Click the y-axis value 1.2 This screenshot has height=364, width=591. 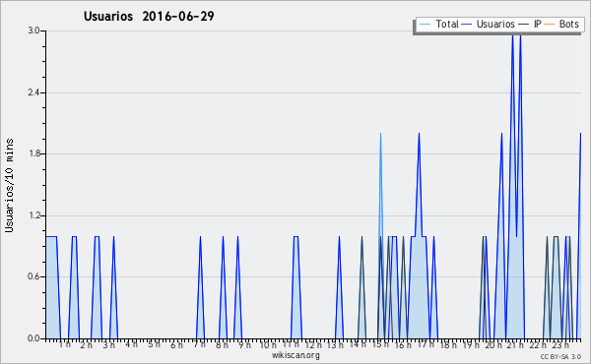[33, 215]
